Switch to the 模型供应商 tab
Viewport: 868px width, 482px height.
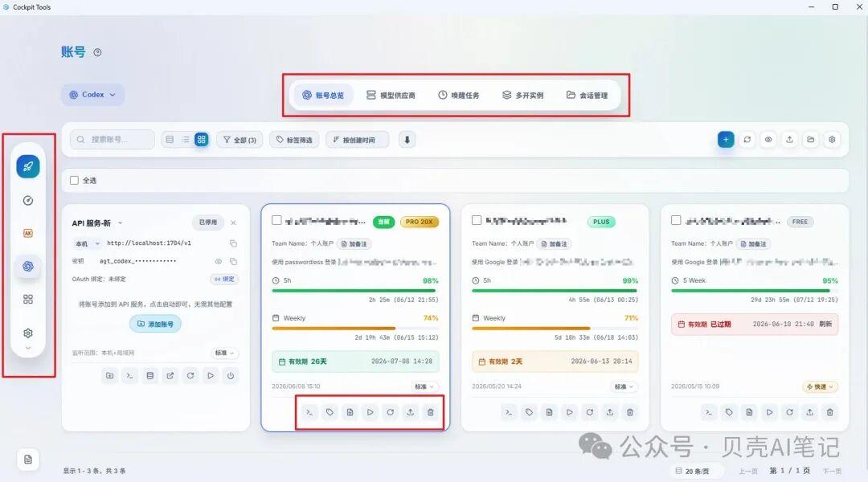(391, 95)
